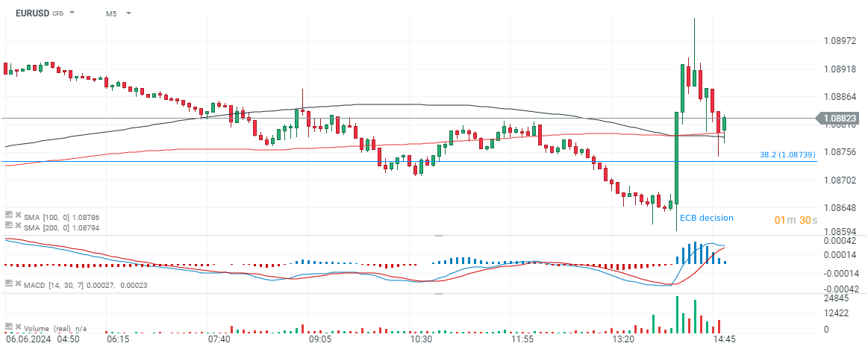Click the 14:45 time axis label
The height and width of the screenshot is (352, 868).
coord(723,338)
